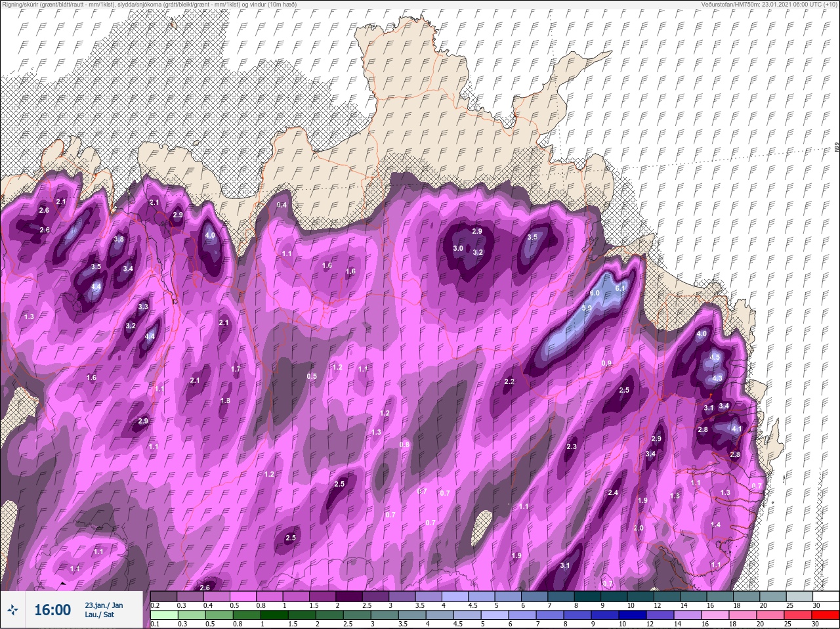Select the 16:00 forecast time label
Image resolution: width=840 pixels, height=629 pixels.
[x=52, y=610]
